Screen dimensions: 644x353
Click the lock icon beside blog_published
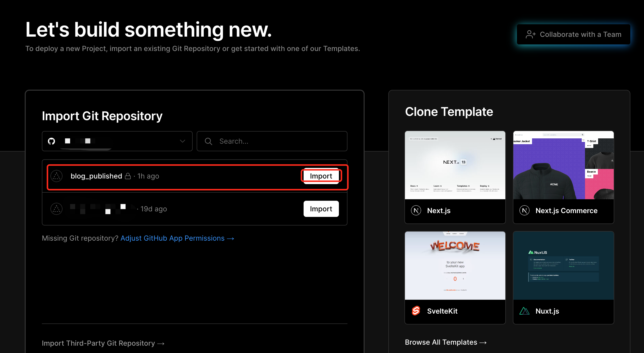[x=128, y=176]
